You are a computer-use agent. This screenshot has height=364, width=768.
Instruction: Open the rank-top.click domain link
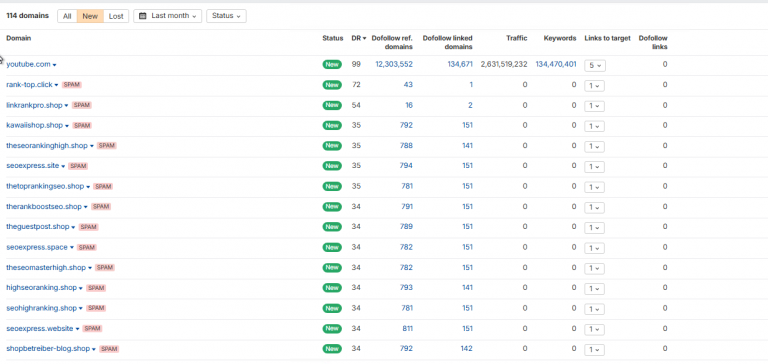pos(29,85)
